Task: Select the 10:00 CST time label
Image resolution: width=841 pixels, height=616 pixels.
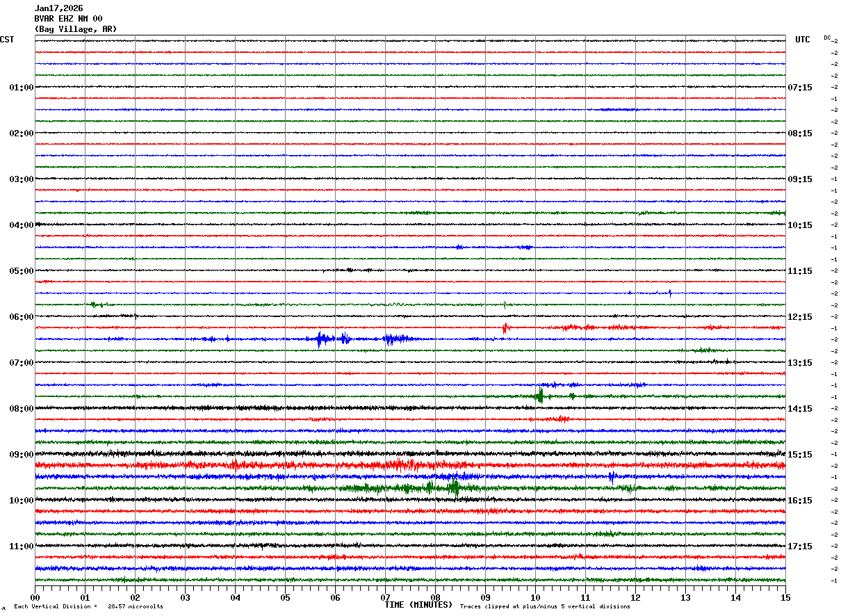Action: (22, 501)
